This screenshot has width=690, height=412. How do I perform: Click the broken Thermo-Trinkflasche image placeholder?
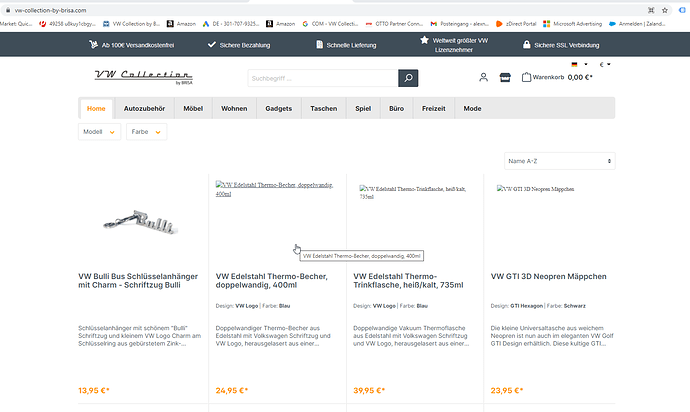point(413,192)
